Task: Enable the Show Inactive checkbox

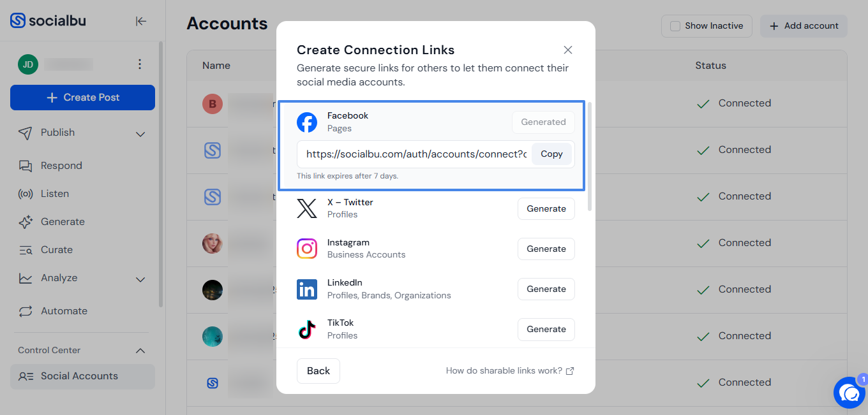Action: click(x=675, y=26)
